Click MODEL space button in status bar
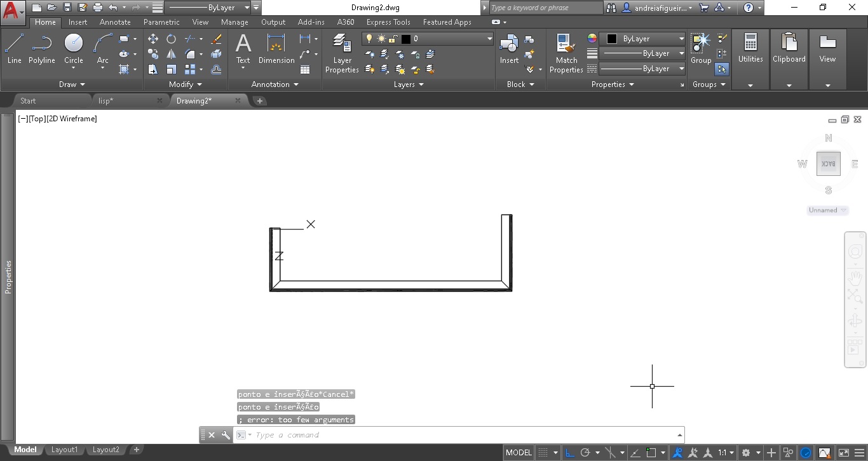 tap(519, 453)
